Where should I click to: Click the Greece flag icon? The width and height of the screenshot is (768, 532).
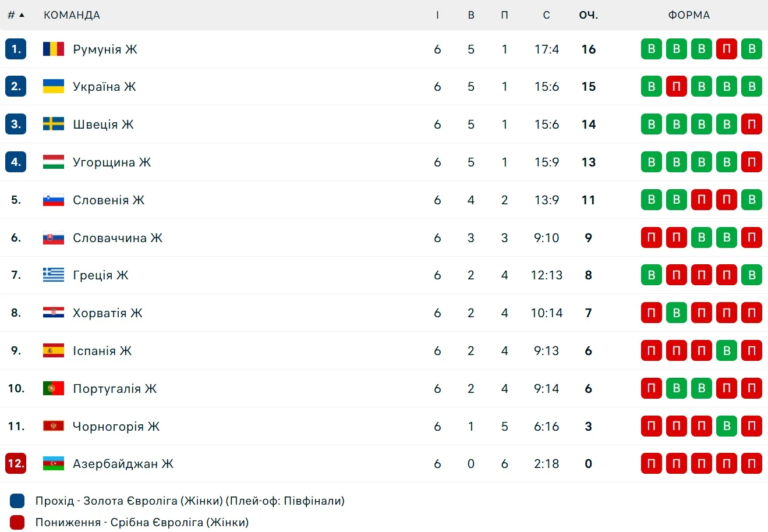(53, 275)
